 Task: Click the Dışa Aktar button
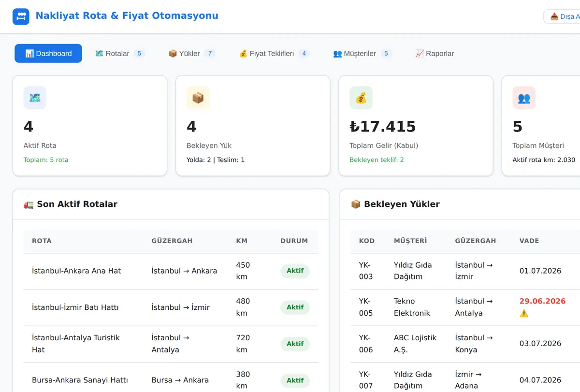click(x=562, y=16)
